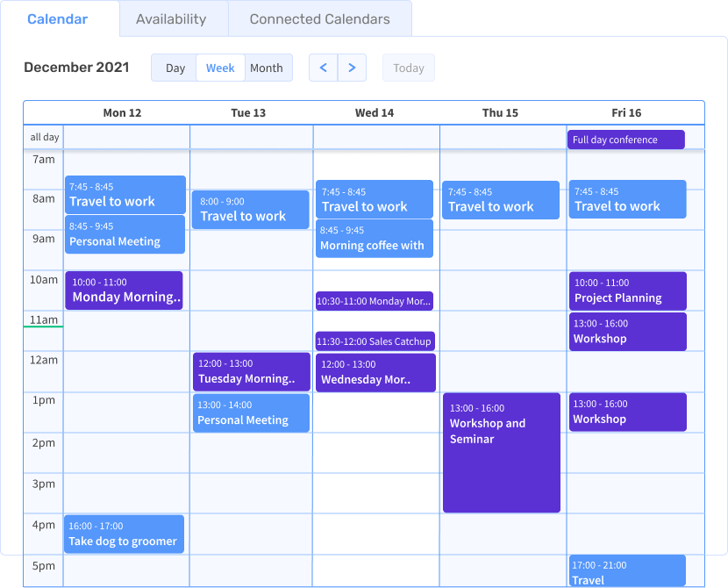728x588 pixels.
Task: Open Tuesday's 13:00 Personal Meeting event
Action: click(x=251, y=413)
